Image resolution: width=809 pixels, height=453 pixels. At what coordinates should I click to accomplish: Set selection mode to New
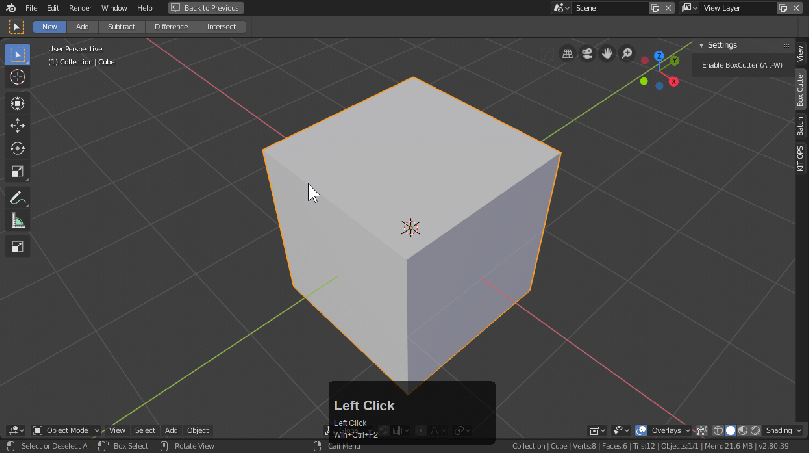(50, 26)
